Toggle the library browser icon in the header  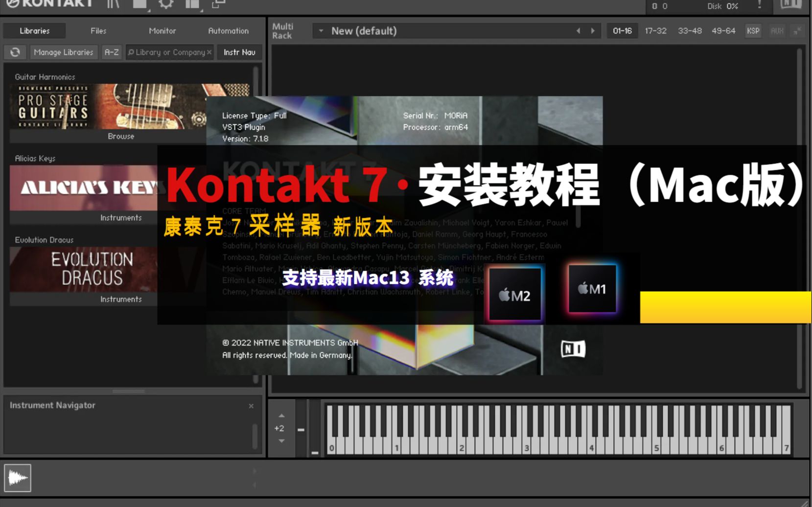point(113,4)
